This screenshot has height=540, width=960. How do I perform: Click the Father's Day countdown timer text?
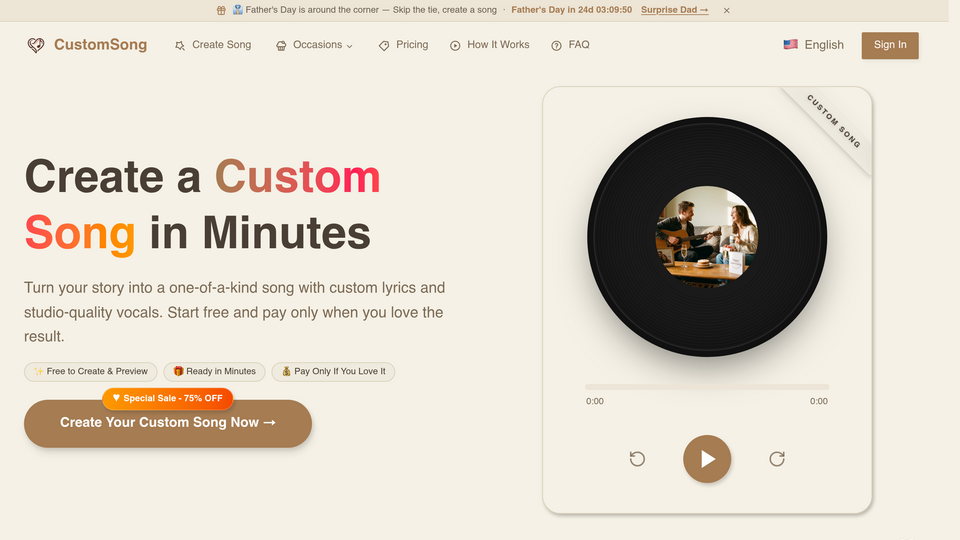pos(571,10)
